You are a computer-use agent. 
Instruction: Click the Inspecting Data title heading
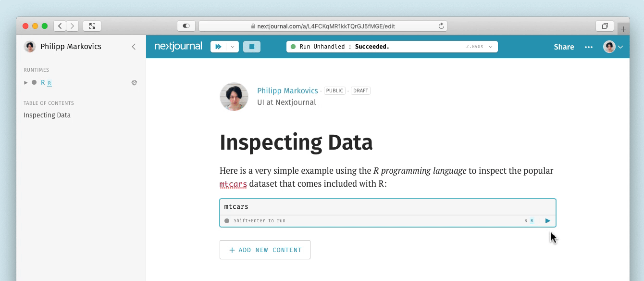pos(296,142)
